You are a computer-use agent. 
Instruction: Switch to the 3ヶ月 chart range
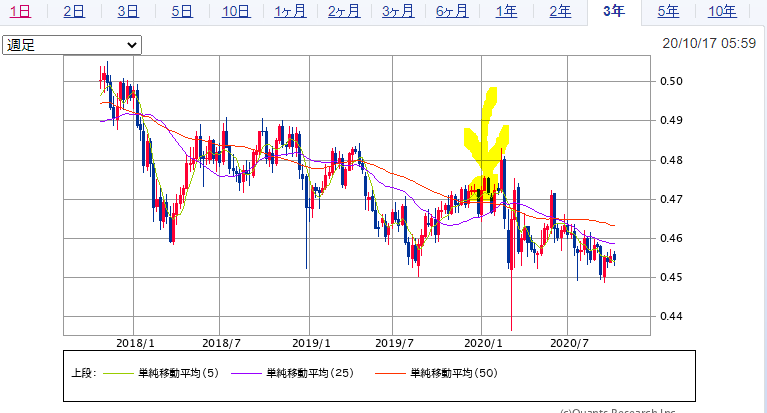click(398, 11)
